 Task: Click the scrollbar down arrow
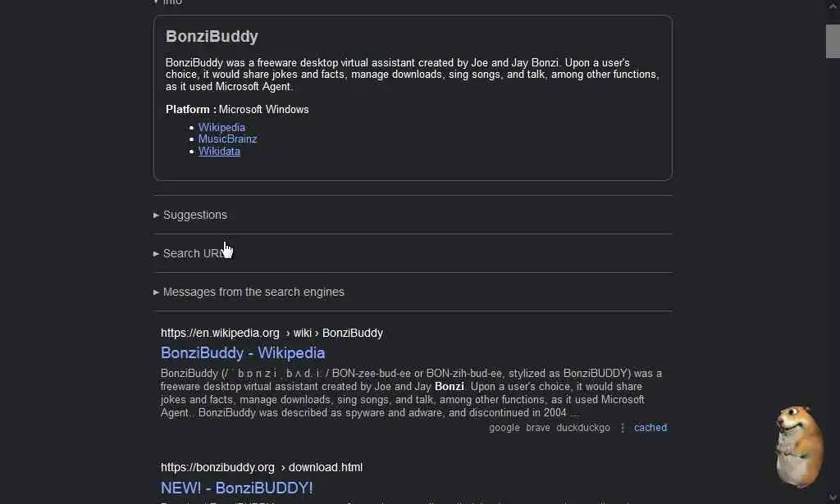(833, 497)
